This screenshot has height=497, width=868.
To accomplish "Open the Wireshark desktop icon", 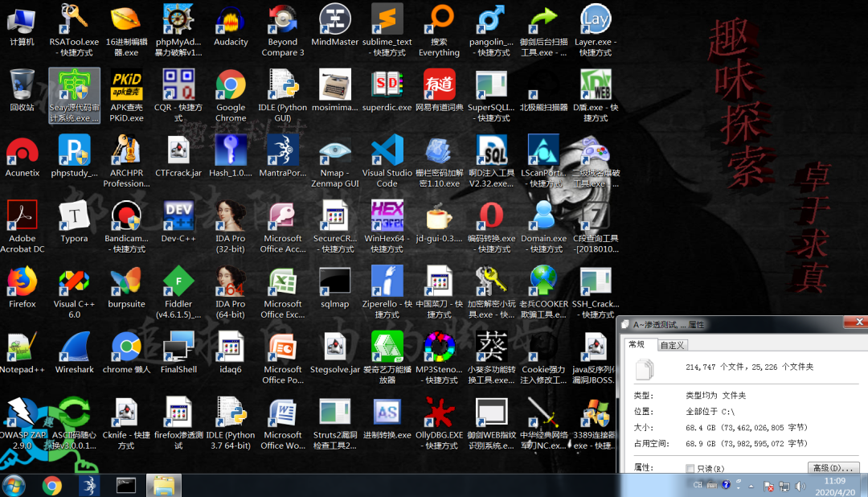I will (74, 353).
